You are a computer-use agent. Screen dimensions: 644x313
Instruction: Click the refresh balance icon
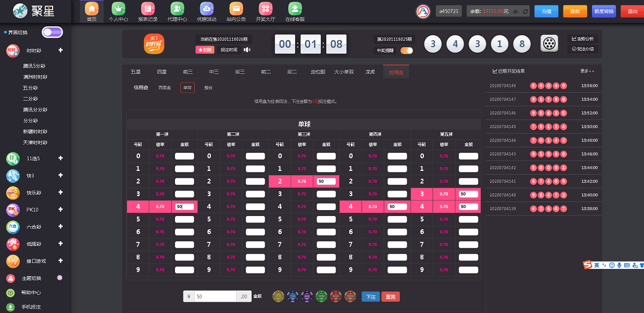tap(525, 11)
